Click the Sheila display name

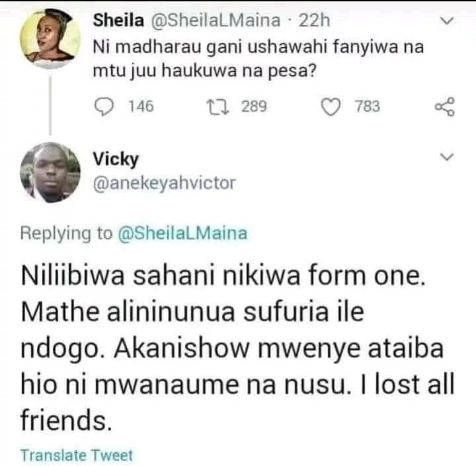118,20
